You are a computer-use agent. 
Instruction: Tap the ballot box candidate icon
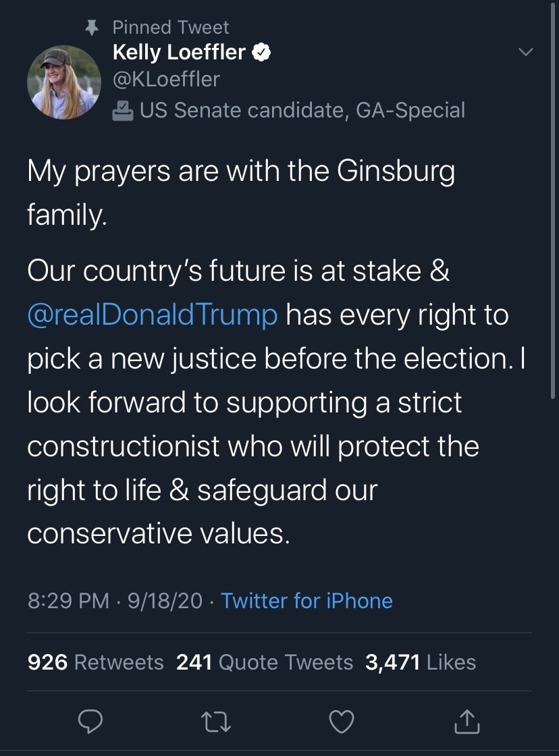(122, 111)
